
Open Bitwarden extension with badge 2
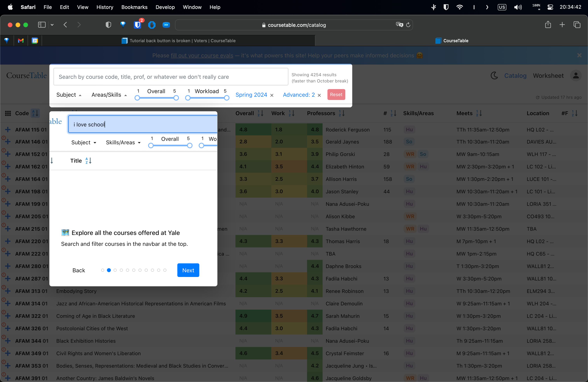tap(138, 25)
